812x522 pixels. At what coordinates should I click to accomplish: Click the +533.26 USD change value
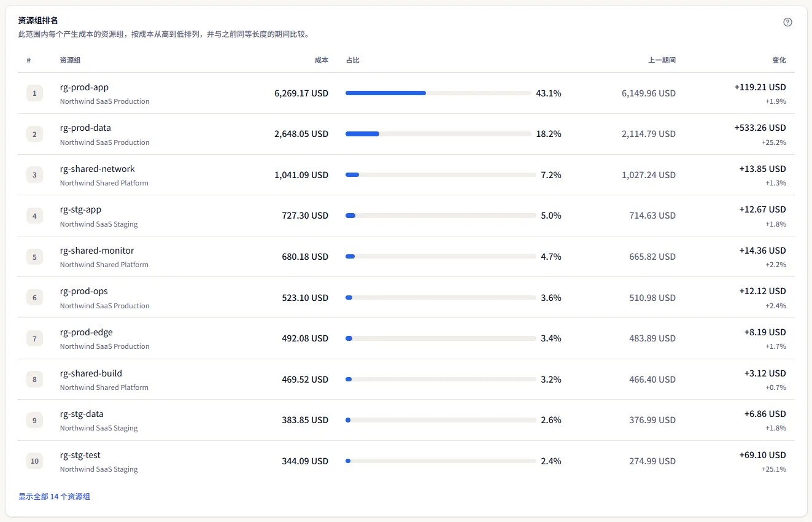760,128
